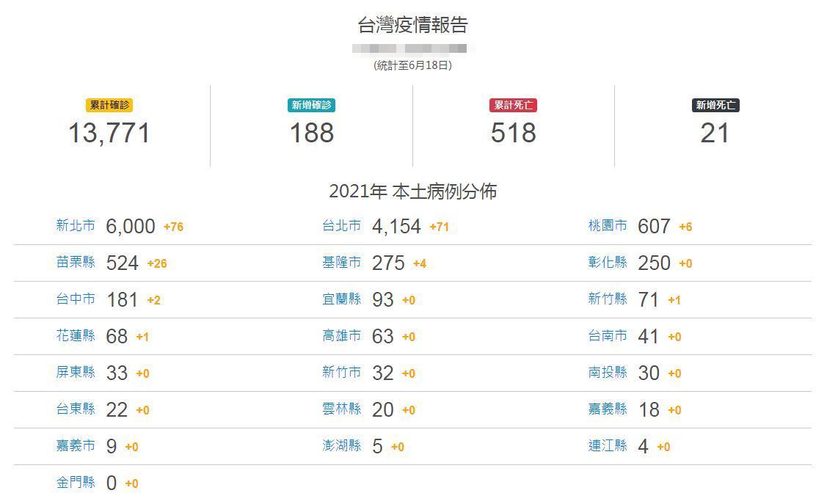
Task: Select the 澎湖縣 link
Action: 342,446
